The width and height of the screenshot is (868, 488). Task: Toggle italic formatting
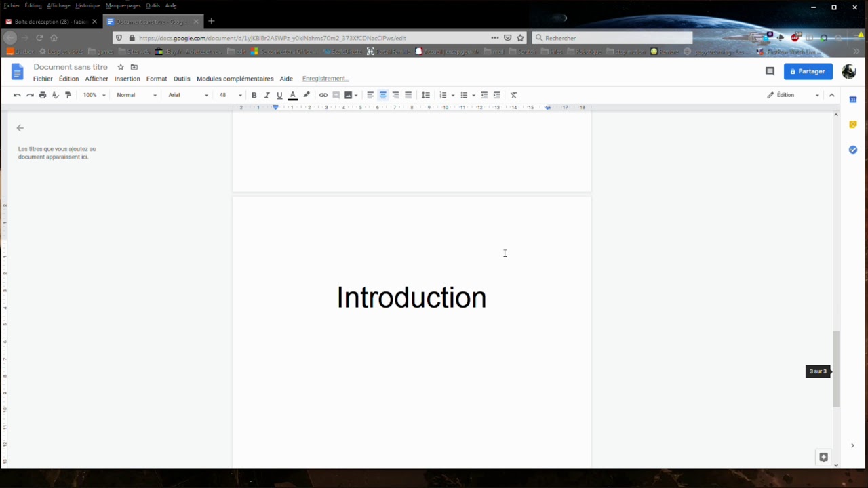coord(267,95)
